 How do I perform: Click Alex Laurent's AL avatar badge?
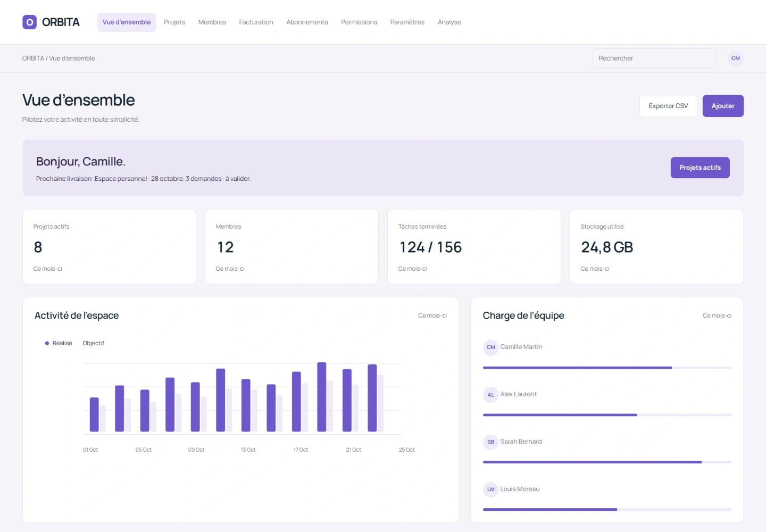[x=490, y=395]
